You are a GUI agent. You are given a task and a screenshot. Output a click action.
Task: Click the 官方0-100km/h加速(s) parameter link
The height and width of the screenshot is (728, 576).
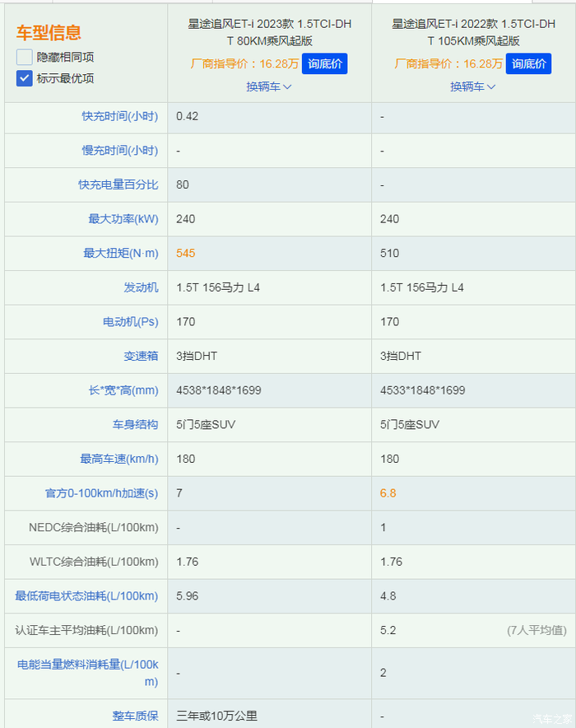pyautogui.click(x=101, y=493)
